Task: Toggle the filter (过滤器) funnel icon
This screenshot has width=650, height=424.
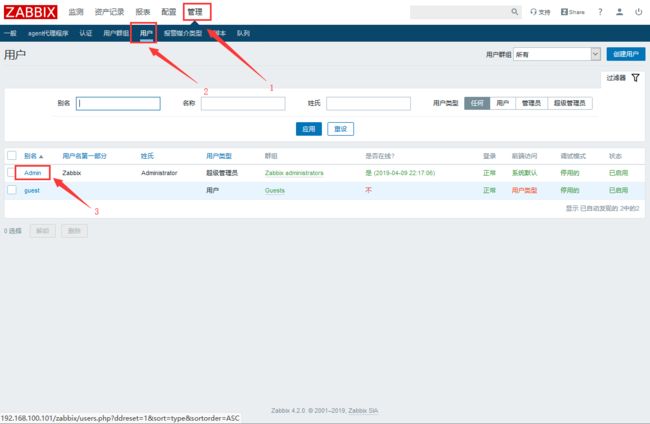Action: click(x=635, y=78)
